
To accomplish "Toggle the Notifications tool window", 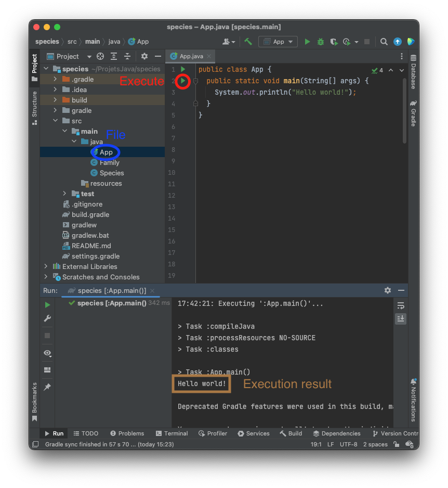I will (413, 400).
